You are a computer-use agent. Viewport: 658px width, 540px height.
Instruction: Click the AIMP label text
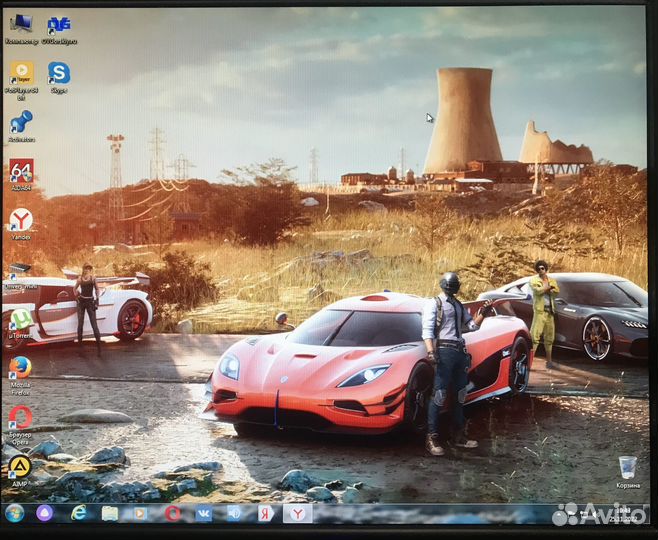coord(19,484)
